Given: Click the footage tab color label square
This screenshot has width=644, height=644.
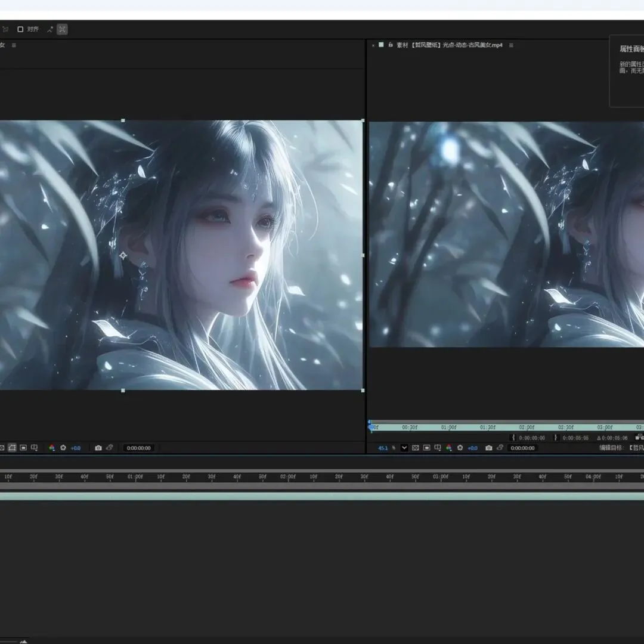Looking at the screenshot, I should point(381,45).
